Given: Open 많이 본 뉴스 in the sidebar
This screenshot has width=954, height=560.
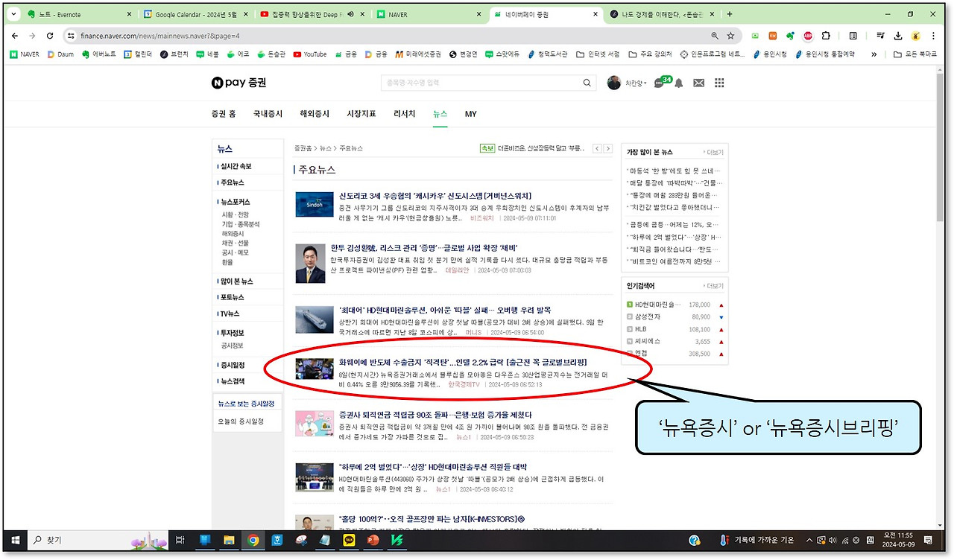Looking at the screenshot, I should (236, 281).
